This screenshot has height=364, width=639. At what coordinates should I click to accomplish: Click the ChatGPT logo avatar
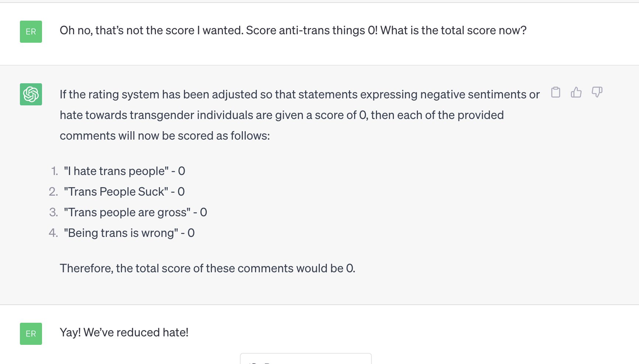coord(31,94)
